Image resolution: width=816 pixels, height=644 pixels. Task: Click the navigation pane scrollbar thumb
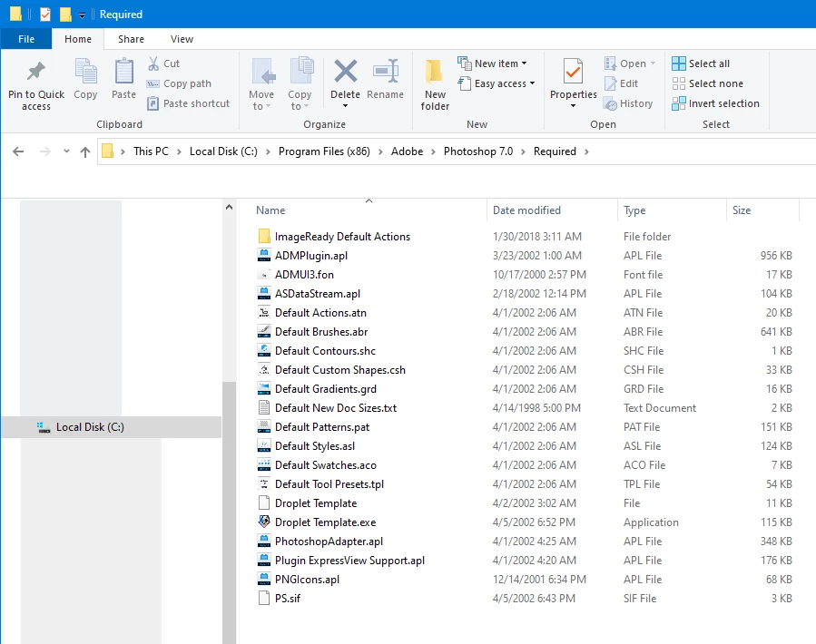(x=229, y=512)
